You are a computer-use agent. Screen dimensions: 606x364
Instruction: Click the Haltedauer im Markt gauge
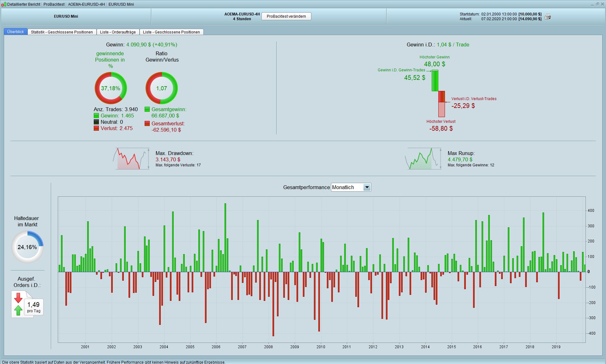(x=27, y=247)
